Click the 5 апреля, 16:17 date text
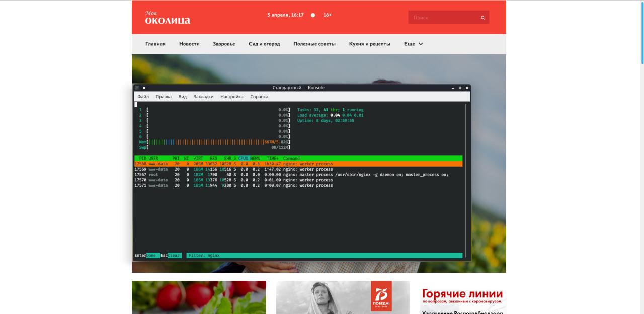The width and height of the screenshot is (644, 314). tap(285, 15)
